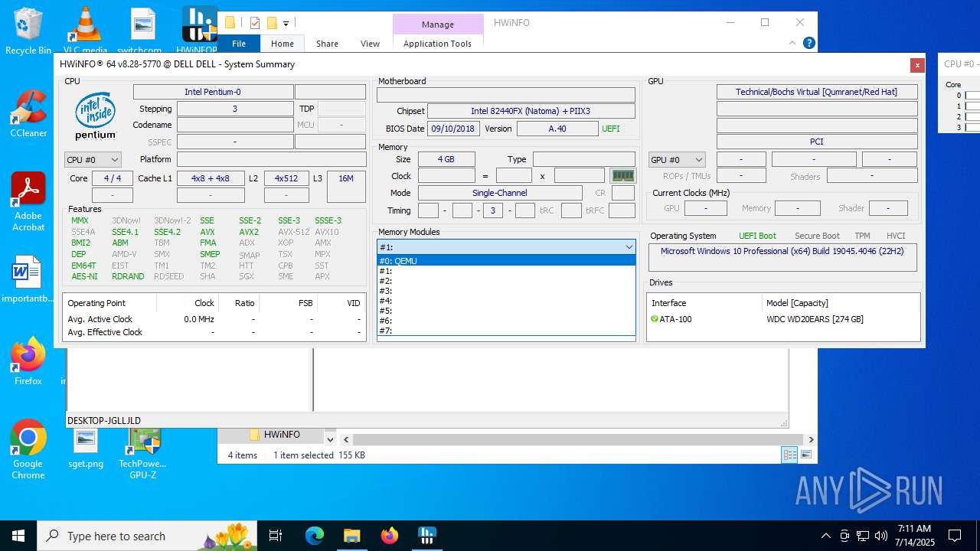
Task: Click the WDC WD20EARS drive entry
Action: point(815,319)
